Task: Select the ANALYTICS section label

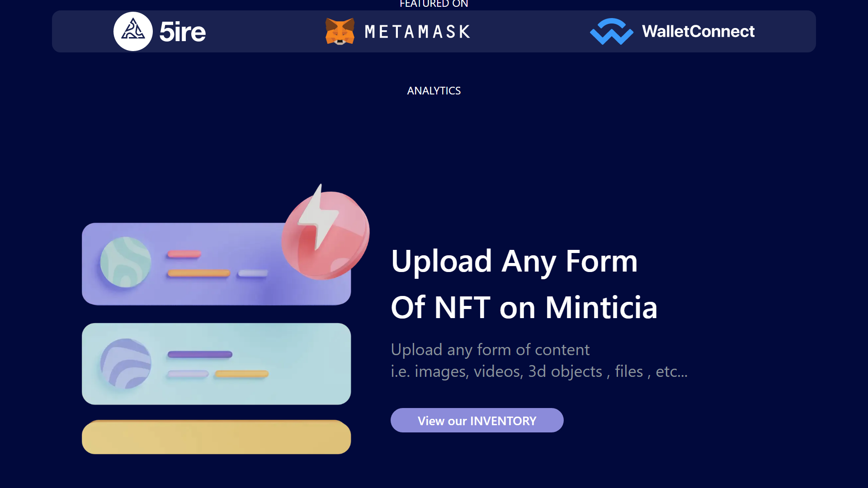Action: click(434, 91)
